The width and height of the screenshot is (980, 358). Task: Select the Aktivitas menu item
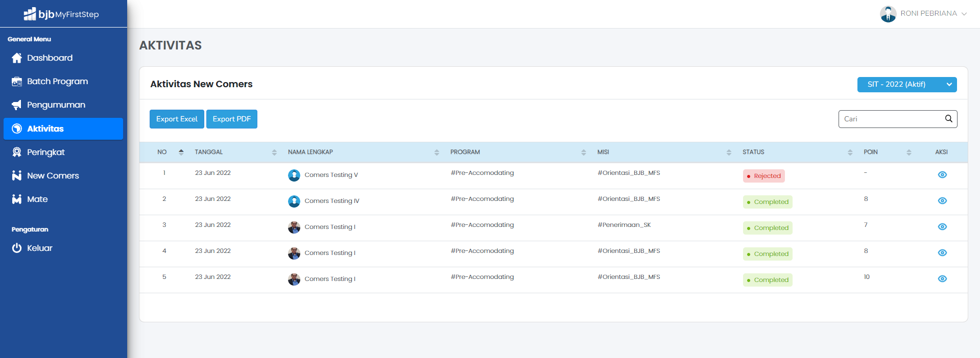point(45,129)
